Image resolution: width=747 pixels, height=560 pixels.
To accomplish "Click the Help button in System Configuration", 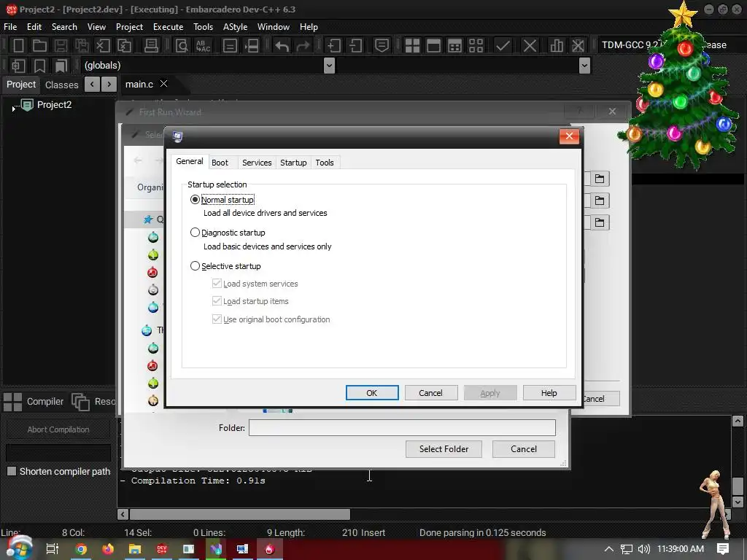I will coord(549,393).
